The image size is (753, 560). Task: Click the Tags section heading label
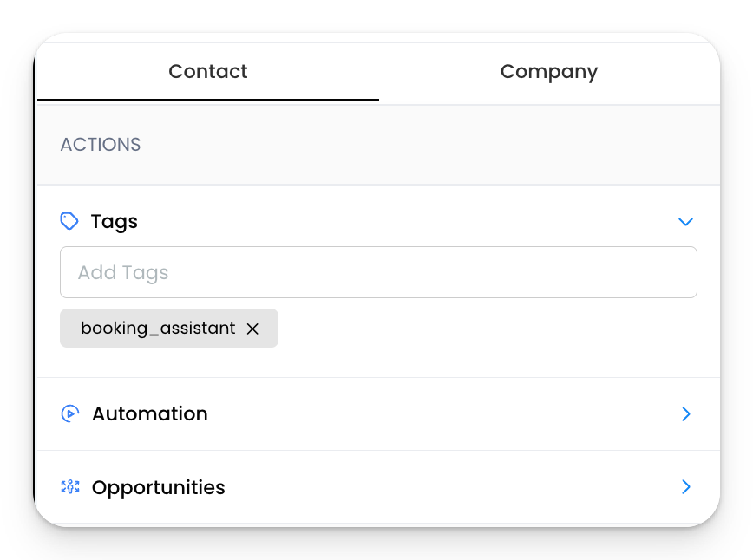pos(114,222)
